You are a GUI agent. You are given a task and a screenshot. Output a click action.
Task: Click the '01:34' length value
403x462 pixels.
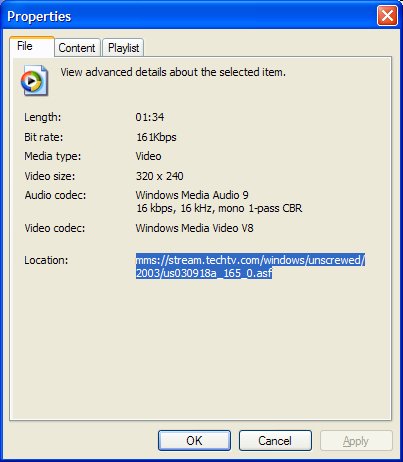(150, 117)
